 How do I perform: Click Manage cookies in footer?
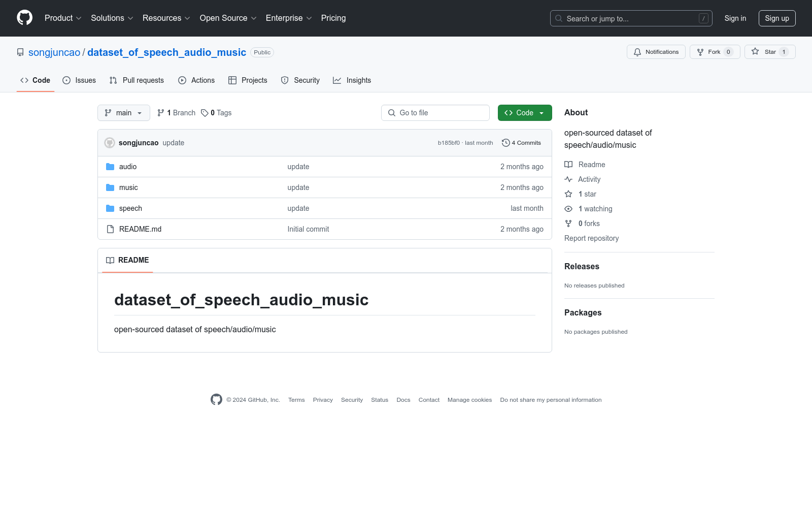click(x=470, y=400)
